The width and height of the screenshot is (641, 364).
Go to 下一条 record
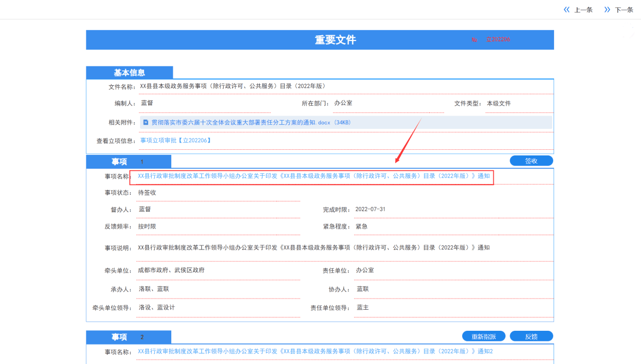pos(624,10)
